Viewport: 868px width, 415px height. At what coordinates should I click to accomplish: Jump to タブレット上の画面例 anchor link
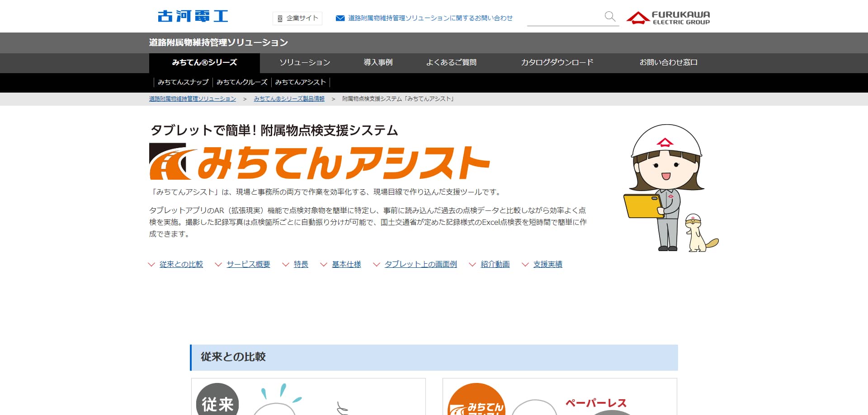tap(421, 265)
